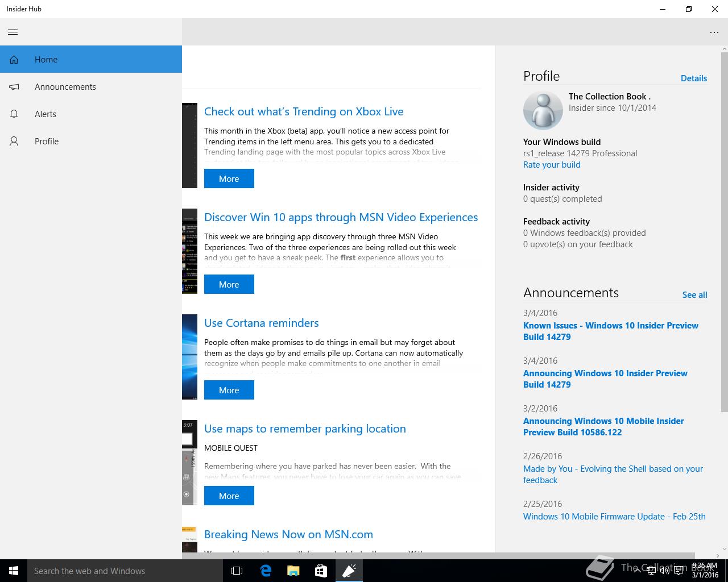Screen dimensions: 728x582
Task: Click the text rs1_release 14279 Professional
Action: pos(580,153)
